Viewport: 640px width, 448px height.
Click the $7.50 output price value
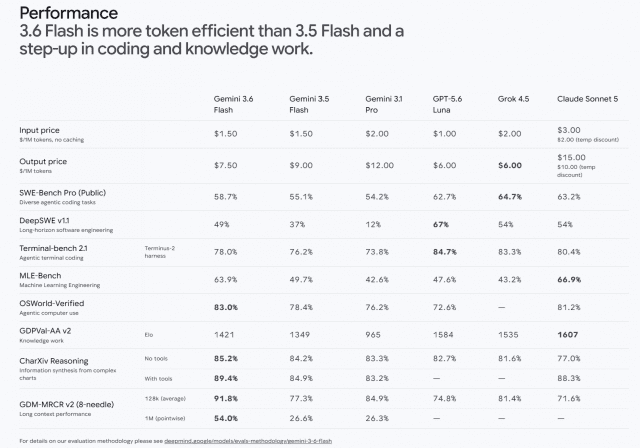[x=225, y=165]
